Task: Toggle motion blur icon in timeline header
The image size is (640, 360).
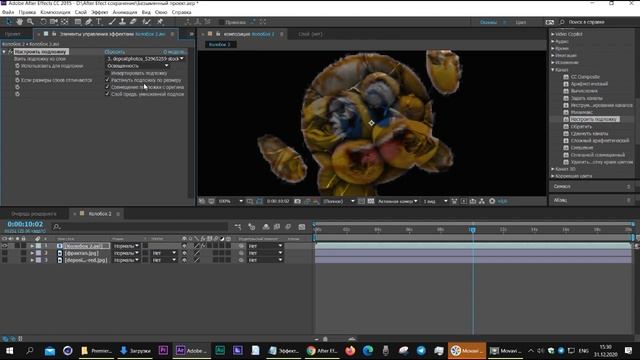Action: [x=288, y=227]
